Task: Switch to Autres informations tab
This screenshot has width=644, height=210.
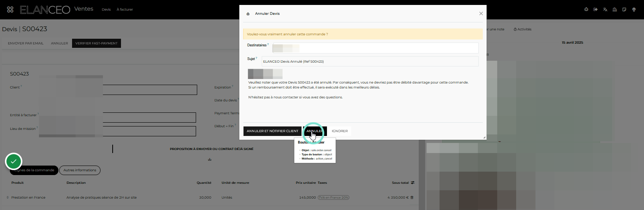Action: coord(80,170)
